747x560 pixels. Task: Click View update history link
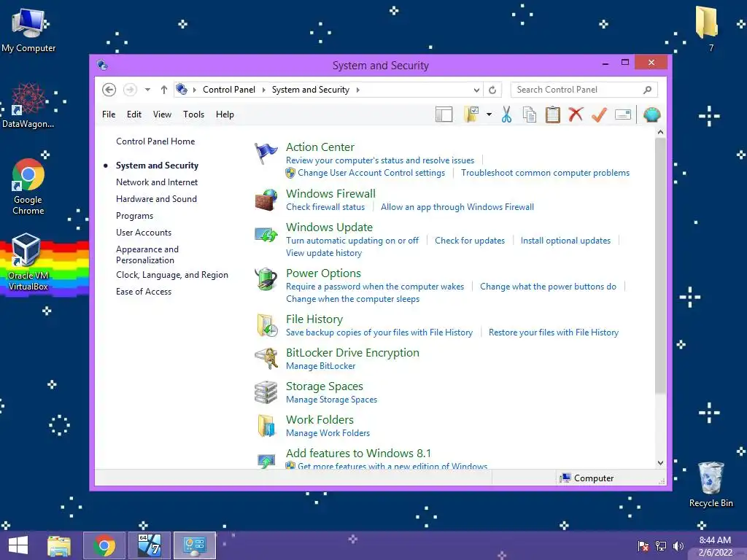pos(324,253)
